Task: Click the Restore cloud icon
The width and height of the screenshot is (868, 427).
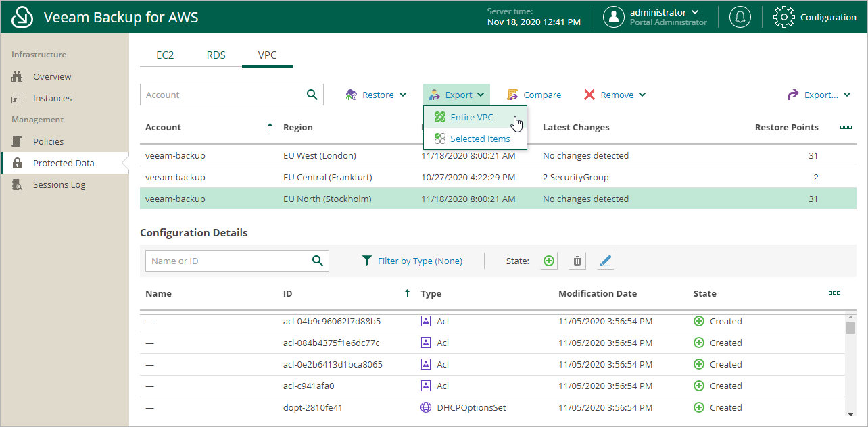Action: 352,95
